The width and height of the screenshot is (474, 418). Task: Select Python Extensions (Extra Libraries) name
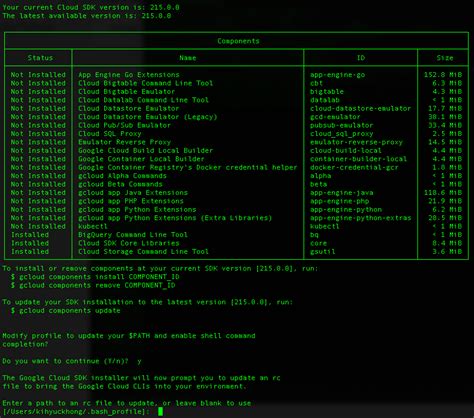click(175, 218)
